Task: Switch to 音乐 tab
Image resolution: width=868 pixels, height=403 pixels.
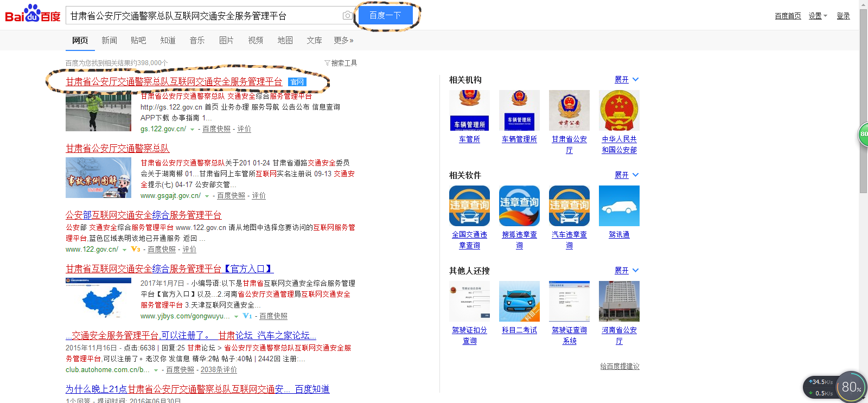Action: tap(197, 40)
